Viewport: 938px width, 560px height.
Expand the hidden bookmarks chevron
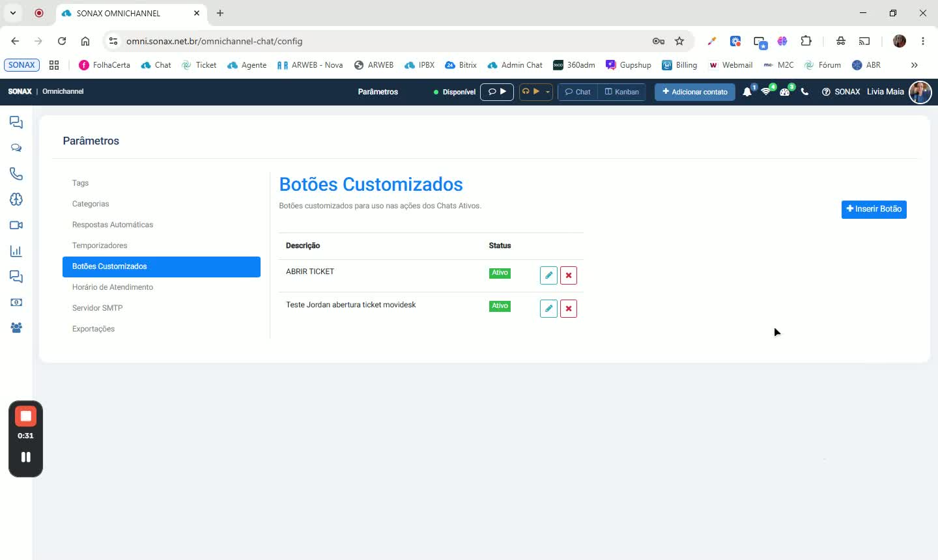914,65
